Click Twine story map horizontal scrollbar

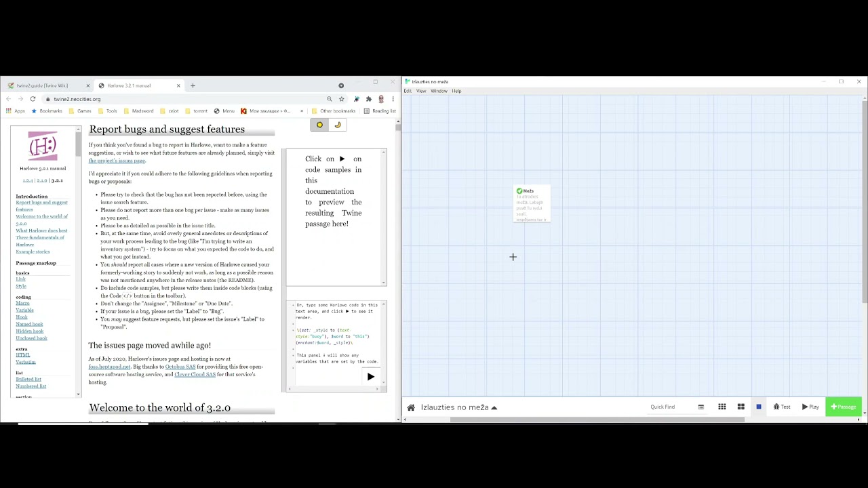click(597, 420)
